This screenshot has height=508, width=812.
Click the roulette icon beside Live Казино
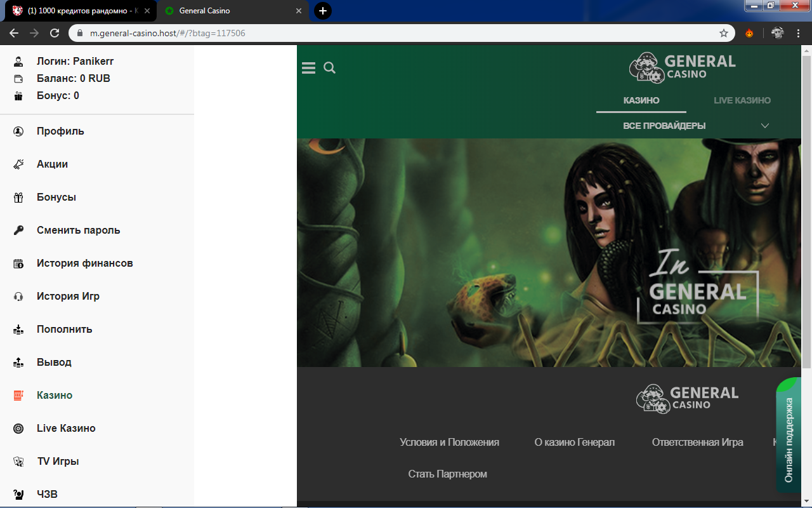18,429
